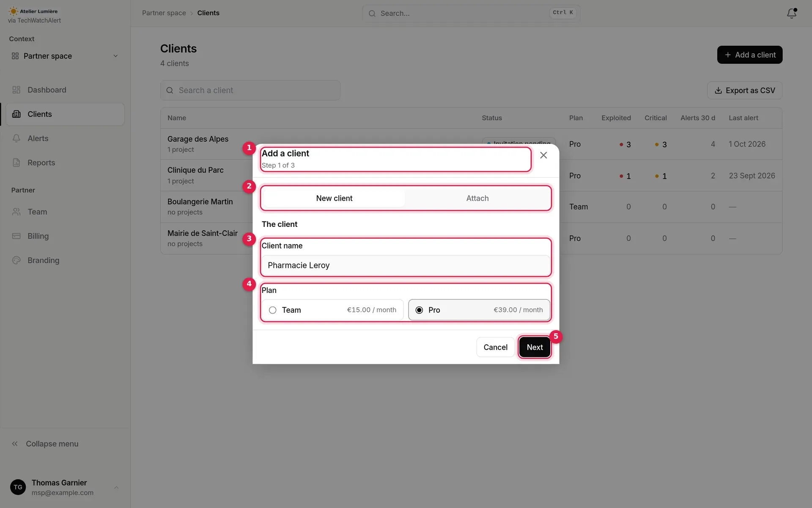Close the Add a client dialog
Screen dimensions: 812x508
(x=543, y=155)
